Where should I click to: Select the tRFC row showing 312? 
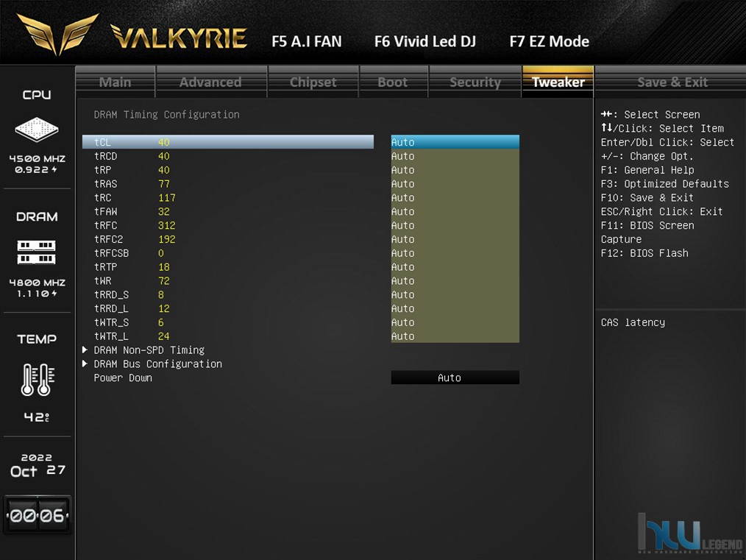(228, 225)
